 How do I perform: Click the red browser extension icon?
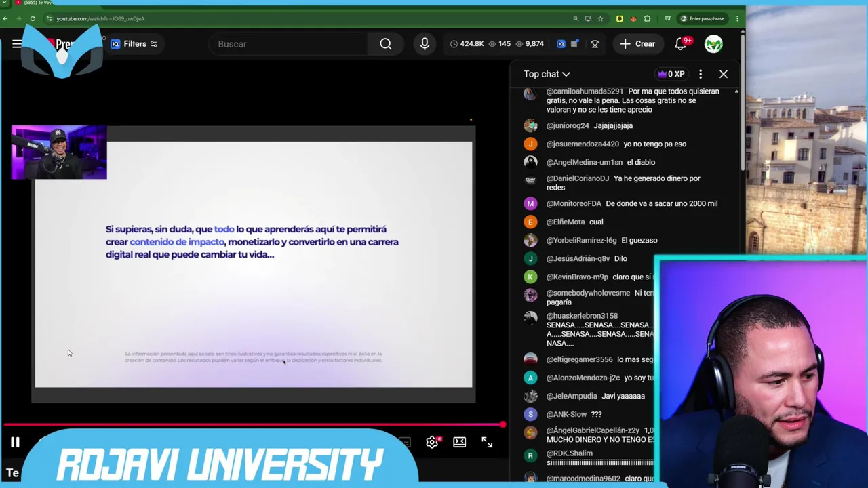633,18
